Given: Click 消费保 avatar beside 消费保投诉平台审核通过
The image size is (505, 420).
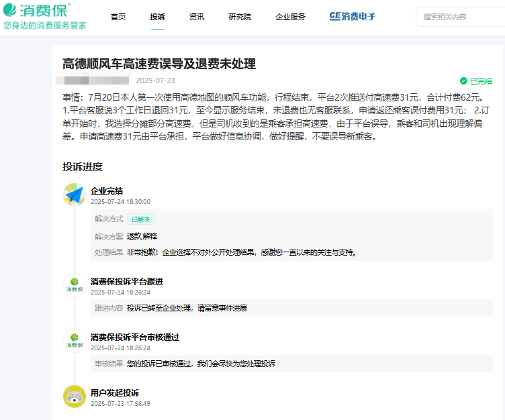Looking at the screenshot, I should coord(75,341).
